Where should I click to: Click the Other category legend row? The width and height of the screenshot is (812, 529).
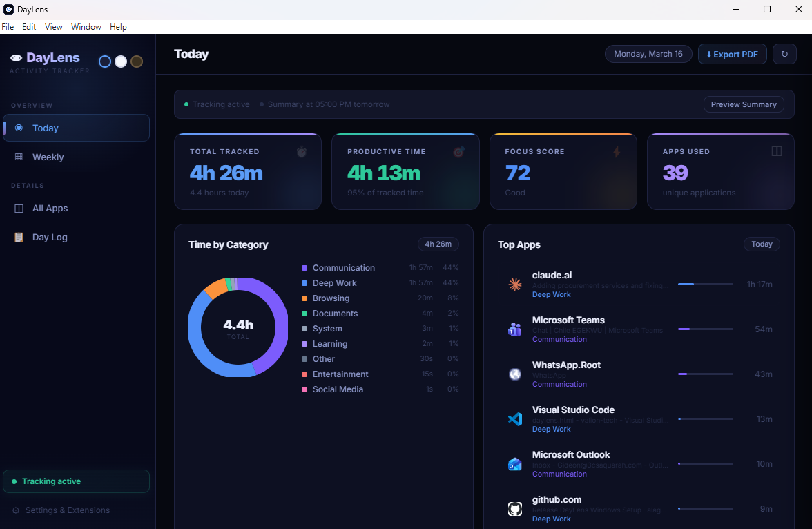[x=380, y=359]
